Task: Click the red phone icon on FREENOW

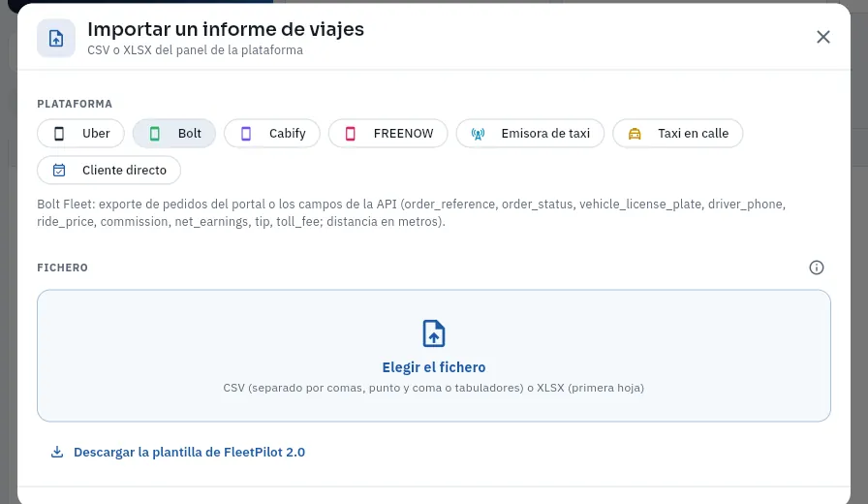Action: click(351, 134)
